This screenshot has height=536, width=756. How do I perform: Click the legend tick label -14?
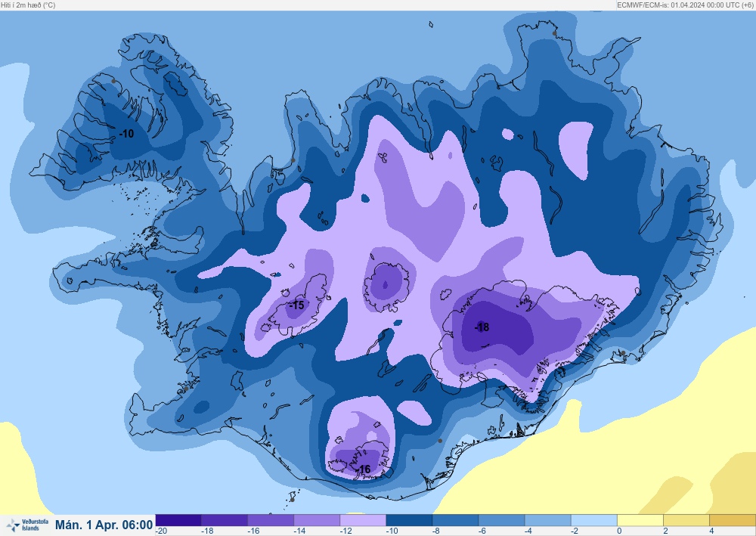(x=299, y=531)
